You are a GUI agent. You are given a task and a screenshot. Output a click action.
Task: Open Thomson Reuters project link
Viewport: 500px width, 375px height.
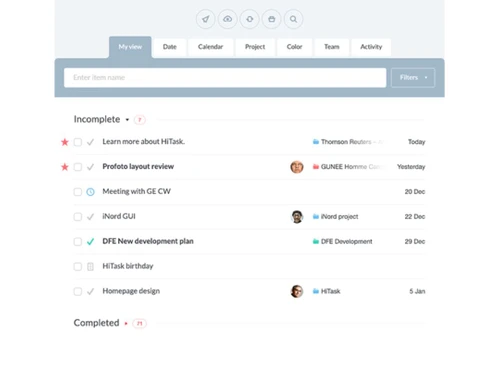coord(352,142)
